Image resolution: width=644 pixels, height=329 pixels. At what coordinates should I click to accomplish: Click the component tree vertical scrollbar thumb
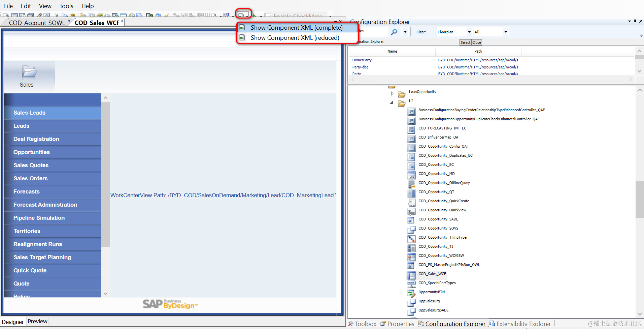[x=640, y=199]
